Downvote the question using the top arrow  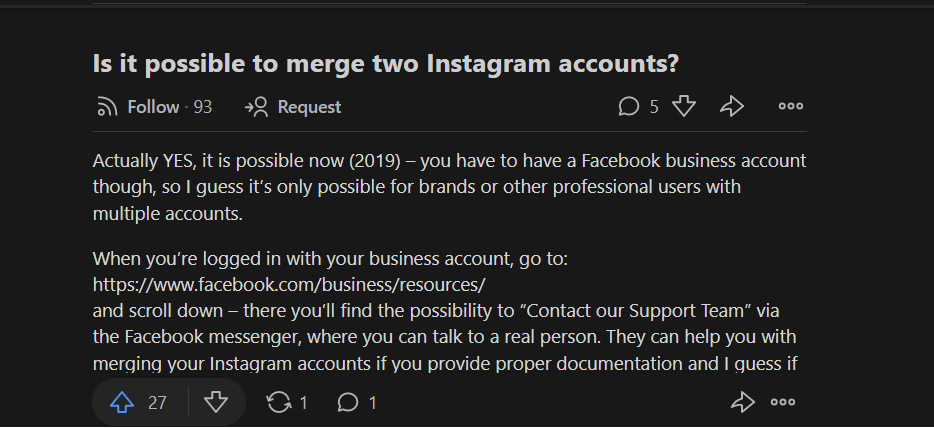(684, 107)
